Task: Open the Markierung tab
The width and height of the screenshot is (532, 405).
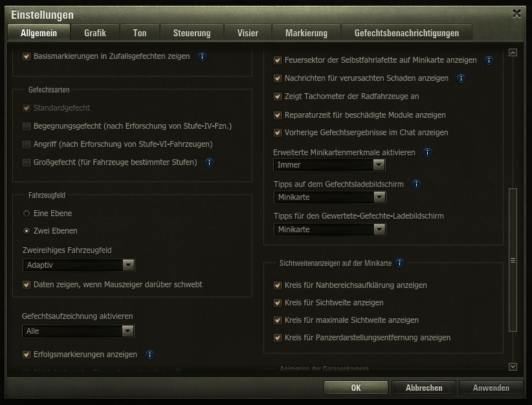Action: 306,33
